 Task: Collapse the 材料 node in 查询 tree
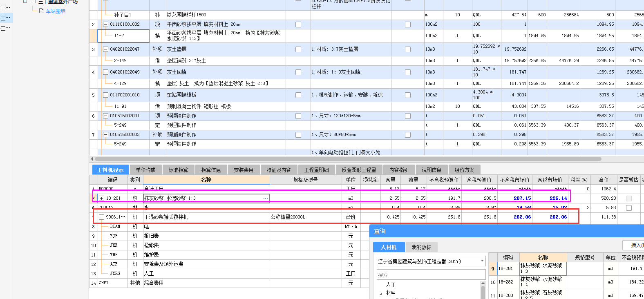coord(381,293)
